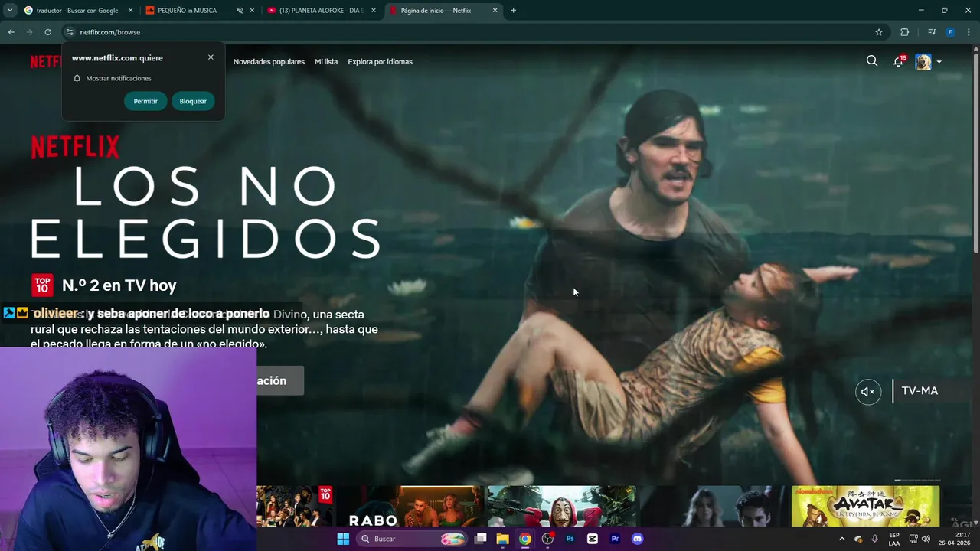Reload the Netflix page
980x551 pixels.
point(47,32)
